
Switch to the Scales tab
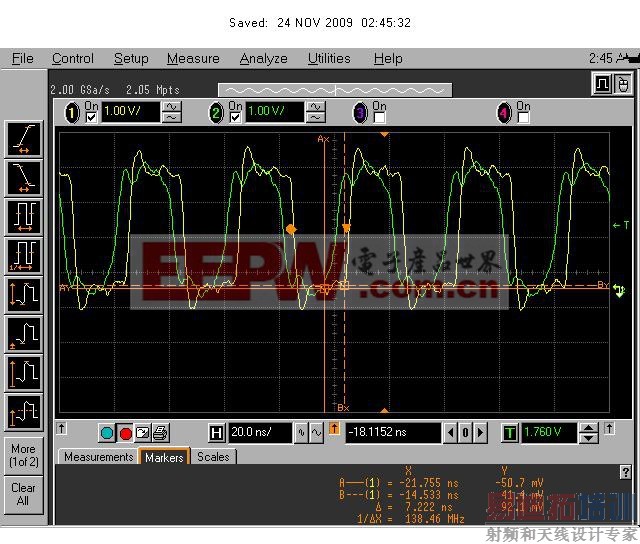pyautogui.click(x=213, y=457)
